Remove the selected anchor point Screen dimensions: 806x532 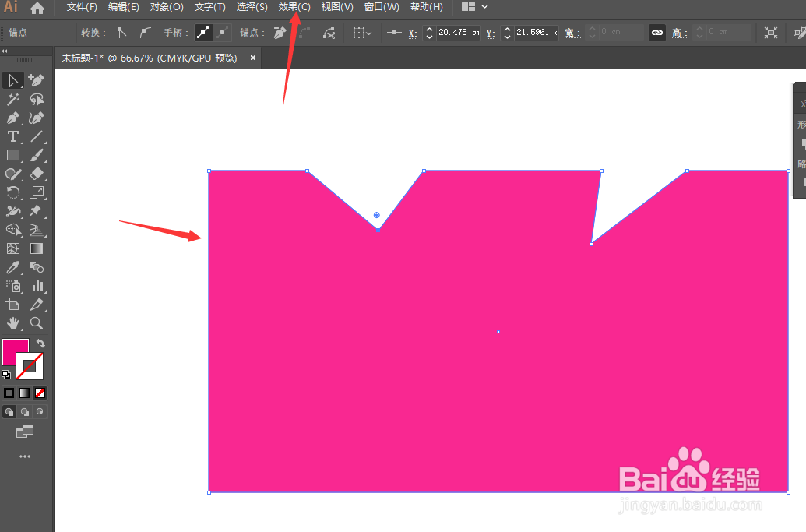point(280,33)
